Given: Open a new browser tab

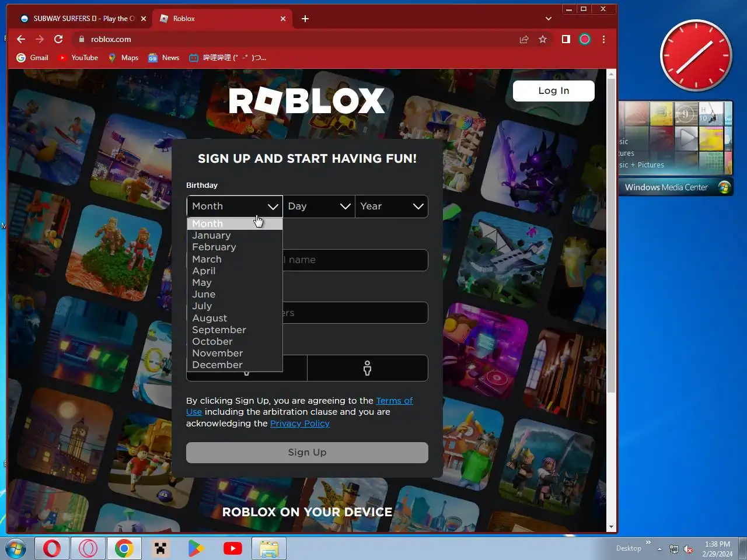Looking at the screenshot, I should pyautogui.click(x=305, y=19).
